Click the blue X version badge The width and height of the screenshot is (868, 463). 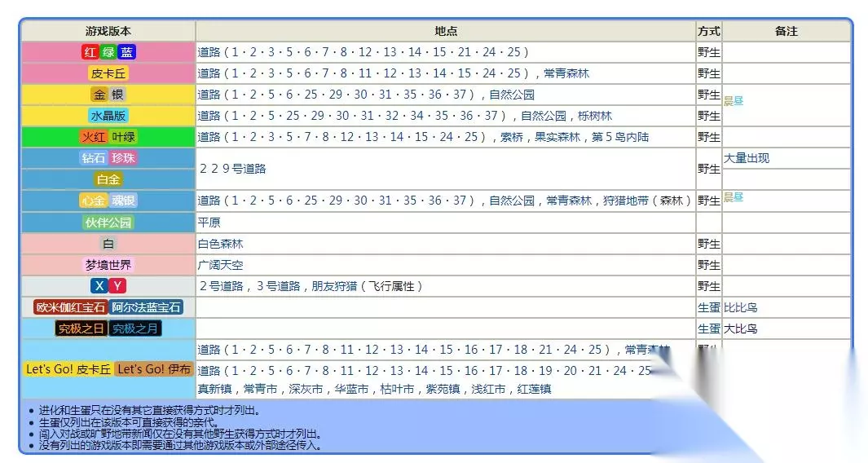click(99, 286)
